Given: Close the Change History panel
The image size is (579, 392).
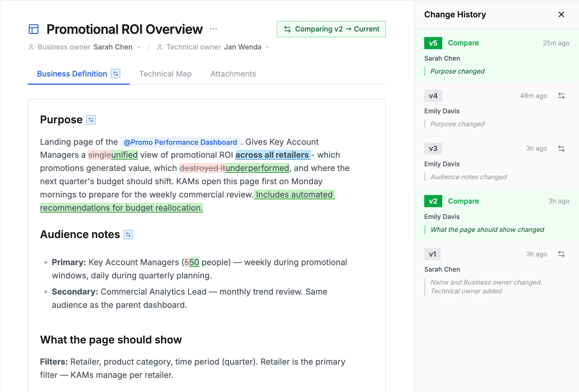Looking at the screenshot, I should pyautogui.click(x=561, y=14).
